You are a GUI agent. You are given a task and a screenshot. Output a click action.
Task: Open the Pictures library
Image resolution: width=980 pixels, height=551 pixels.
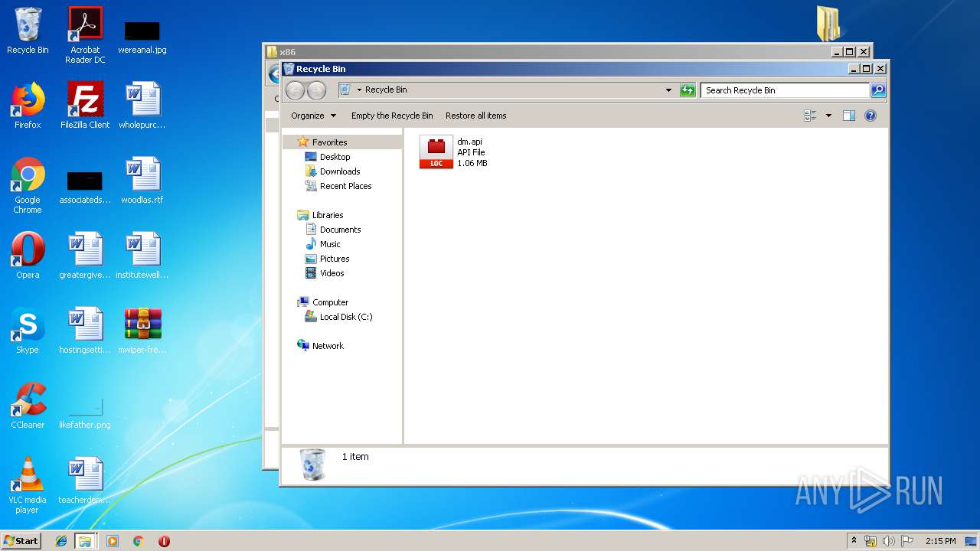(x=328, y=259)
